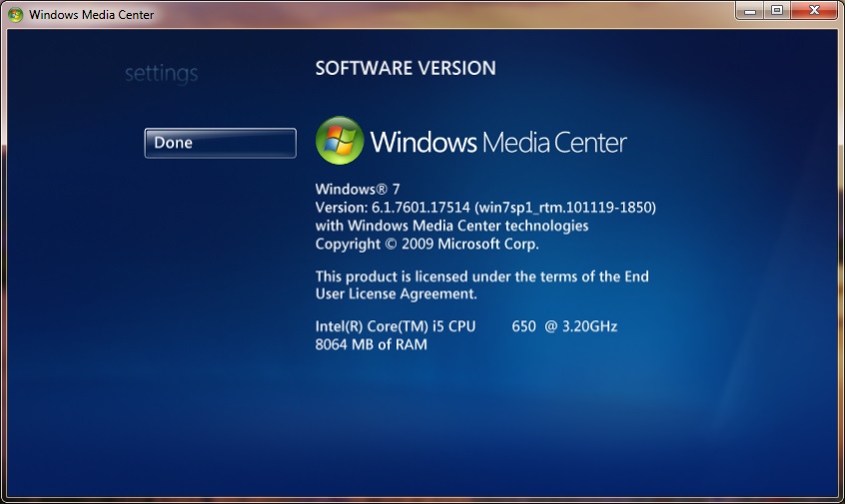
Task: Select the Version 6.1.7601.17514 build line
Action: tap(485, 208)
